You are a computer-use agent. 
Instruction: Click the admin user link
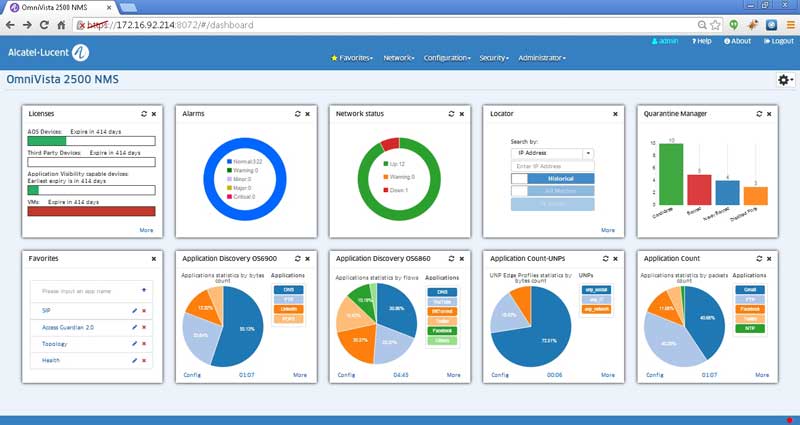665,41
